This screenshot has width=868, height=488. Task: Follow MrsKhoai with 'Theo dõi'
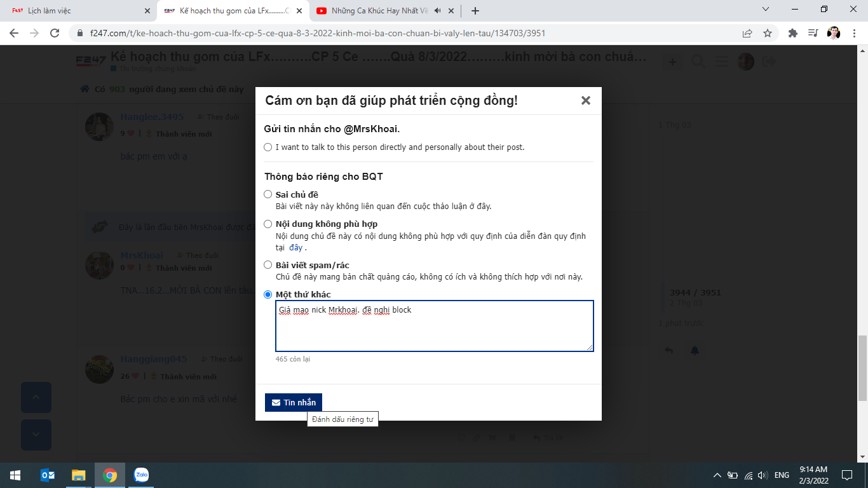[197, 255]
